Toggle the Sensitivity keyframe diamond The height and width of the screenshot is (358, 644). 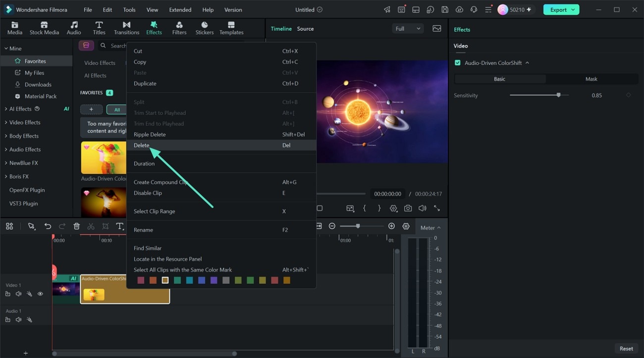click(x=628, y=95)
